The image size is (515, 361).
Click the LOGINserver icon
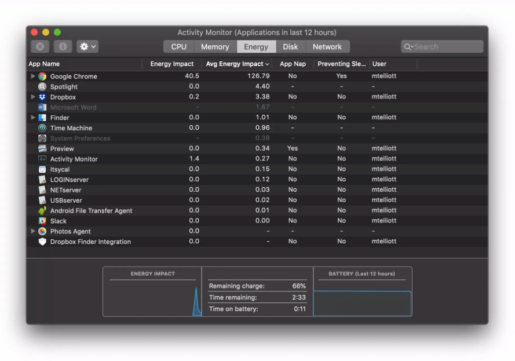42,180
